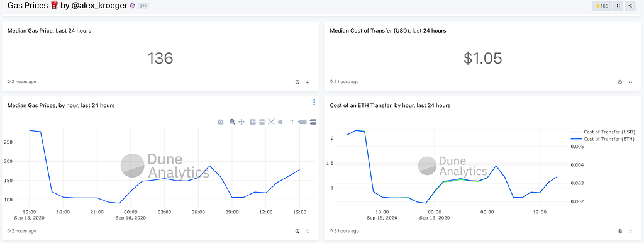Viewport: 644px width, 243px height.
Task: Expand Median Cost of Transfer widget fullscreen
Action: point(630,82)
